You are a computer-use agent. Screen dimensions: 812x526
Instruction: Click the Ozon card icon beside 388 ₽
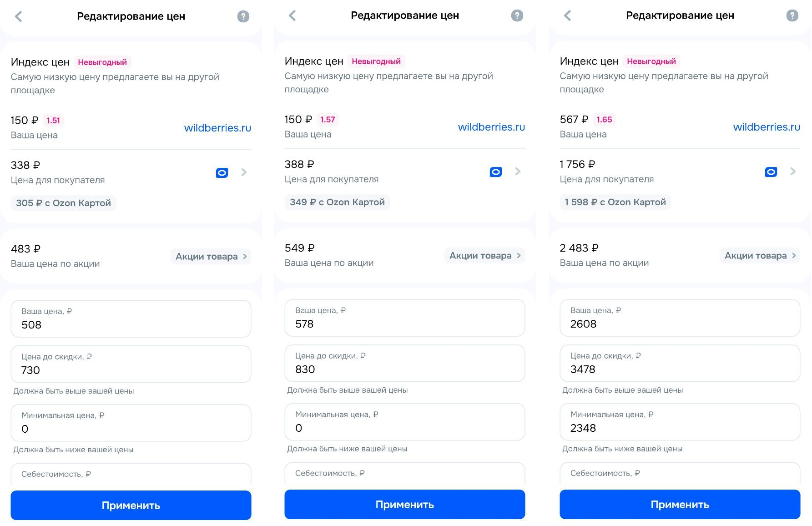(x=495, y=172)
